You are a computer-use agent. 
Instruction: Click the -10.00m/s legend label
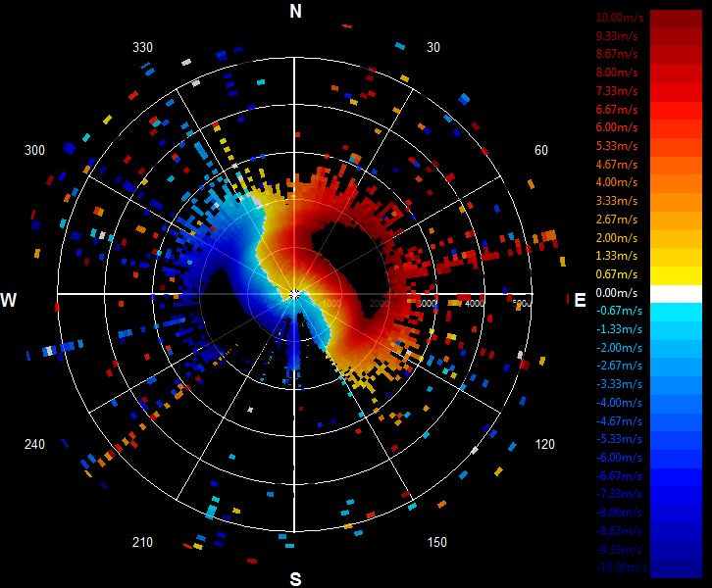[x=622, y=567]
